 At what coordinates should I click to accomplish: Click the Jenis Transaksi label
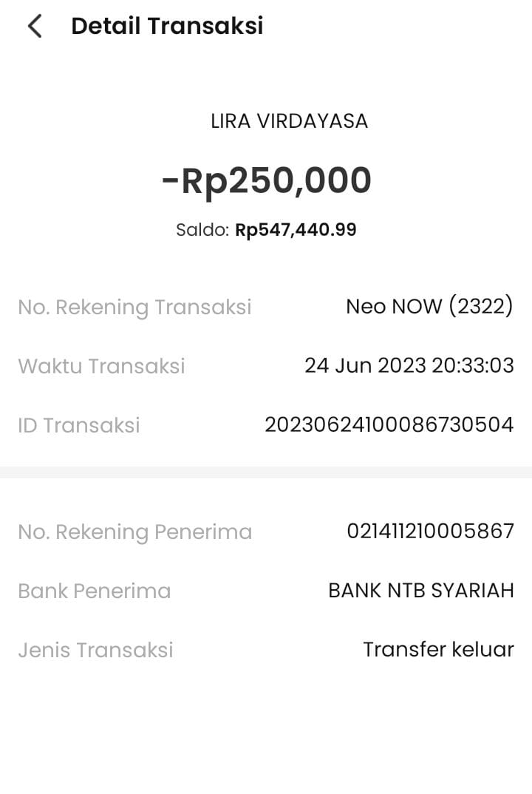95,650
